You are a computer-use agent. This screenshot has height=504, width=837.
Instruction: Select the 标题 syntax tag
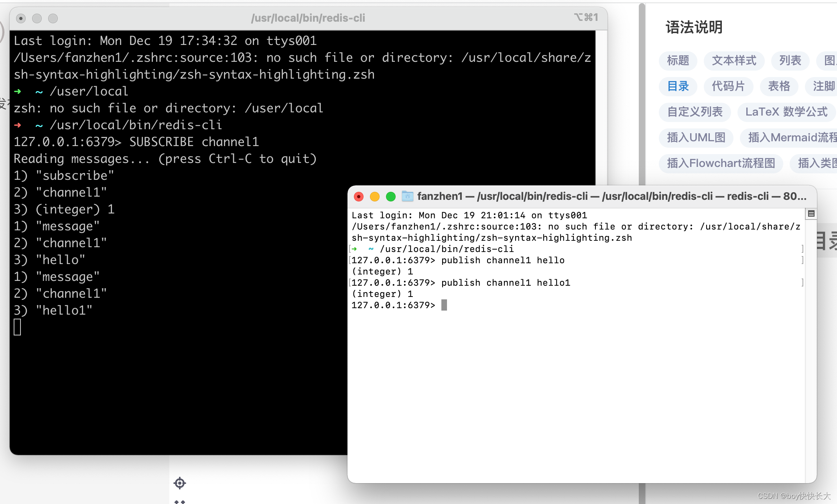(x=678, y=61)
